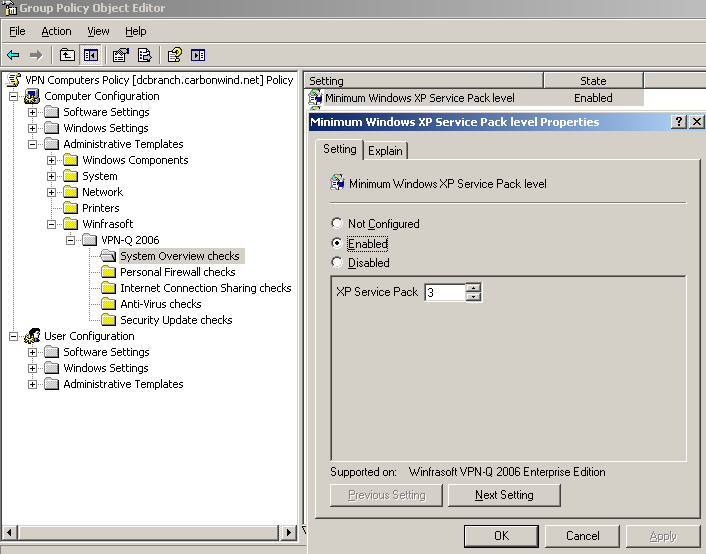The height and width of the screenshot is (554, 706).
Task: Open the Help menu
Action: click(x=136, y=31)
